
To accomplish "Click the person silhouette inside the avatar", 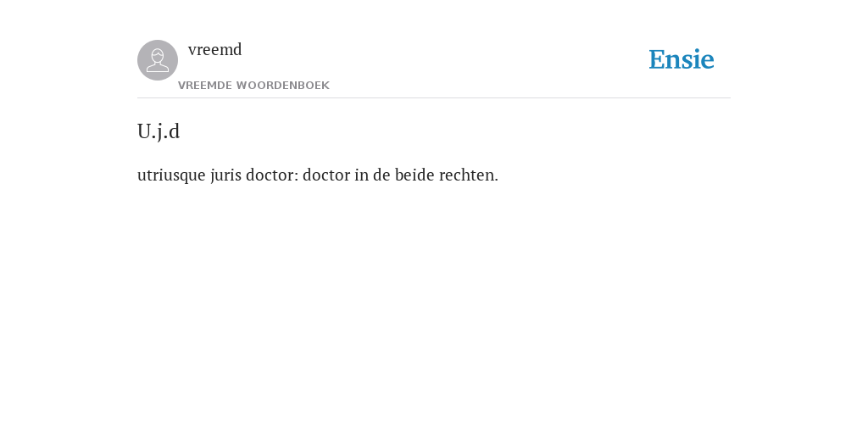I will click(158, 60).
